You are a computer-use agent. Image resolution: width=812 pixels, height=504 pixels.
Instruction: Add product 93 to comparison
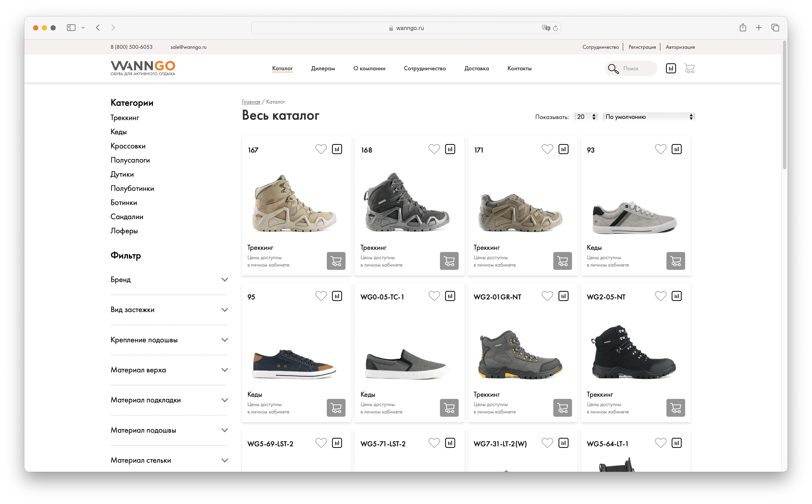tap(676, 149)
